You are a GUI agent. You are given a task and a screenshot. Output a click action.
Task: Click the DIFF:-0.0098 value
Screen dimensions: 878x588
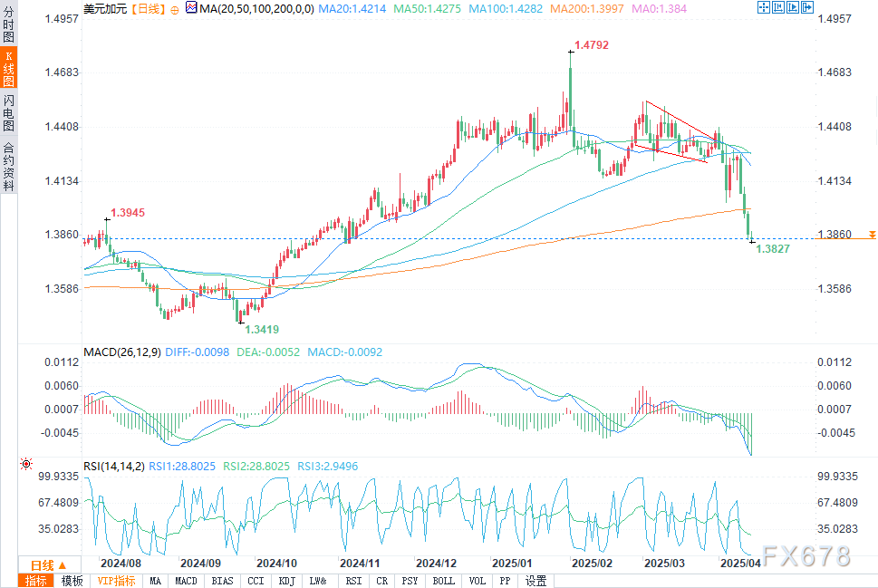point(198,352)
